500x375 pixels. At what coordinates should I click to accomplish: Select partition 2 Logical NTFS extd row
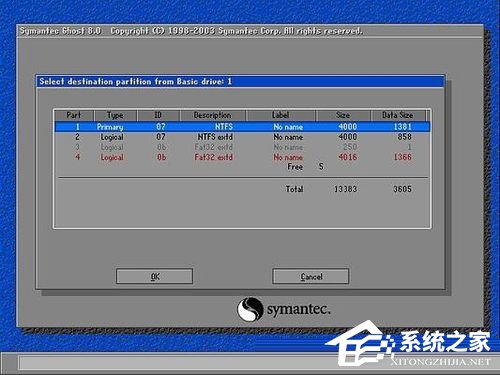[x=243, y=137]
